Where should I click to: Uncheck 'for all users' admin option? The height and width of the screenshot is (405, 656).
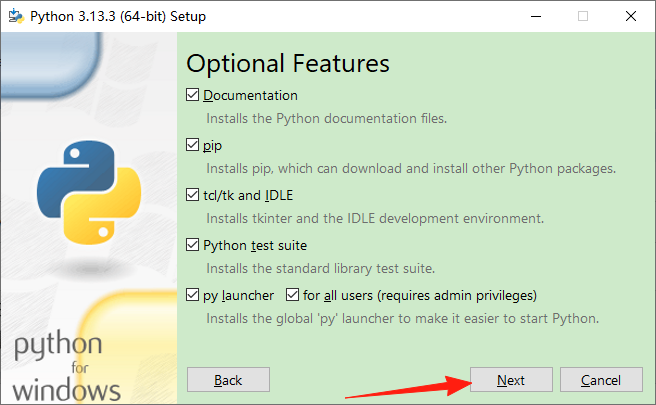(x=293, y=295)
